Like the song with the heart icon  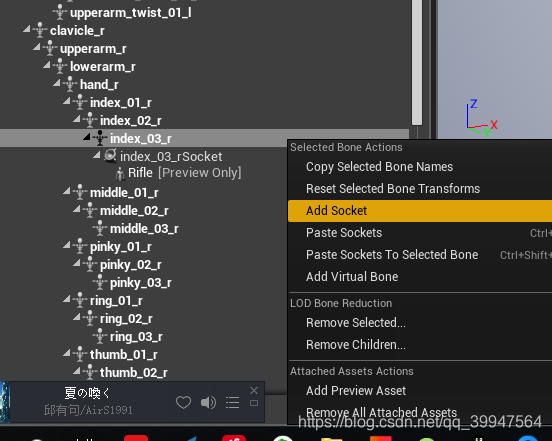point(183,402)
